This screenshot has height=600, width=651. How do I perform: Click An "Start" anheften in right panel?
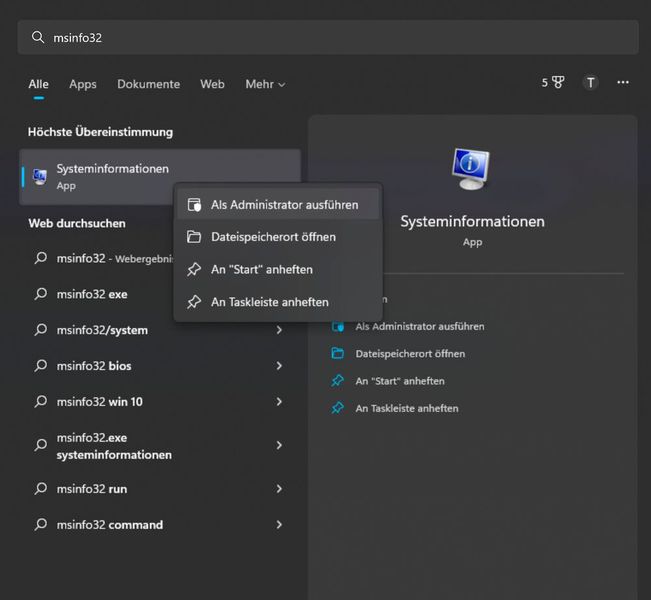click(x=400, y=381)
